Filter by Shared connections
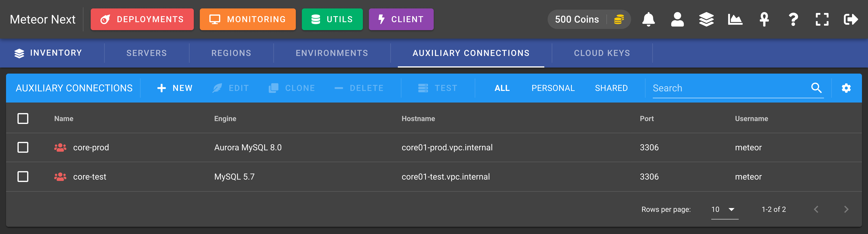The height and width of the screenshot is (234, 868). [x=611, y=88]
